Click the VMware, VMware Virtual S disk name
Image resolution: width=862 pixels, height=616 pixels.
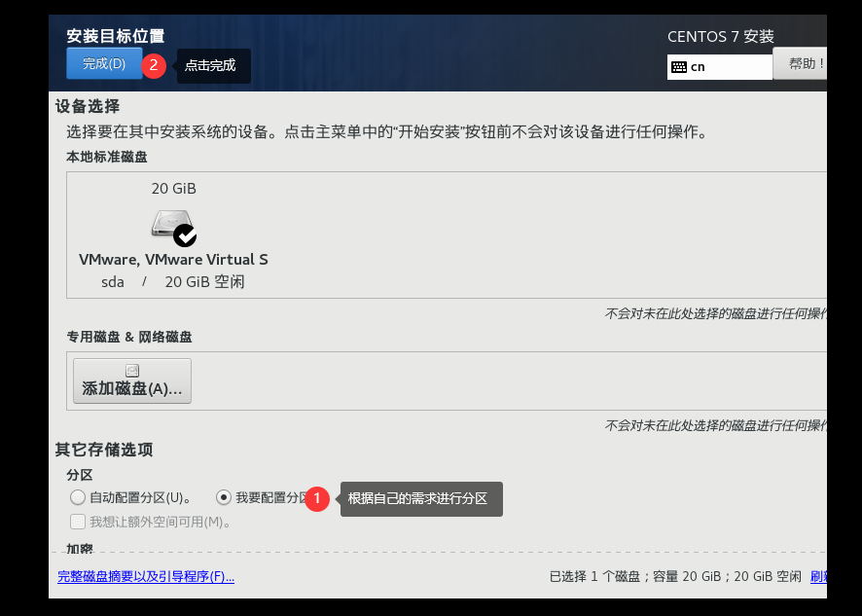(173, 260)
